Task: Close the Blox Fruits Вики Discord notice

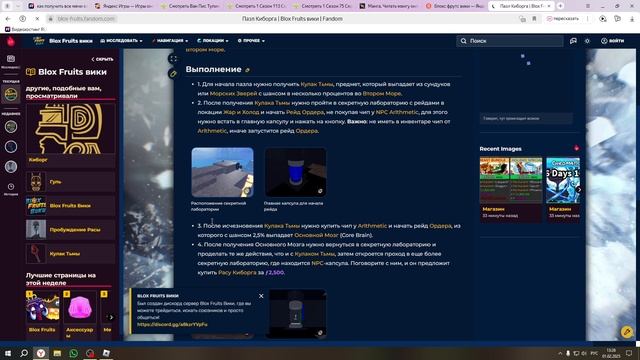Action: (261, 296)
